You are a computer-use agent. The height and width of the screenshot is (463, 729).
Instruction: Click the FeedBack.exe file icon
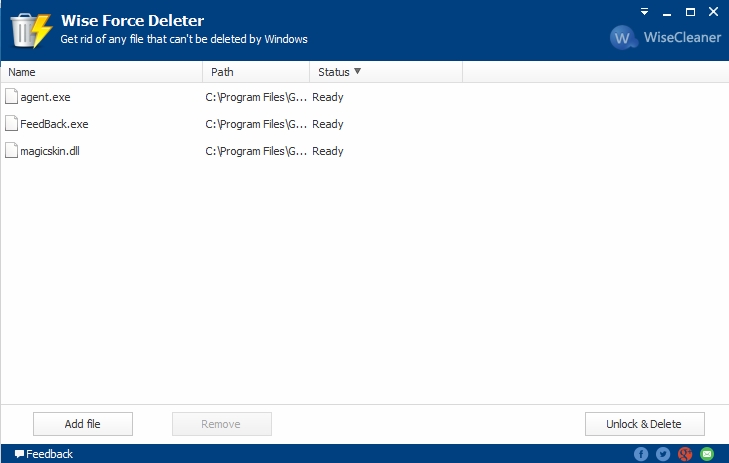(x=11, y=123)
